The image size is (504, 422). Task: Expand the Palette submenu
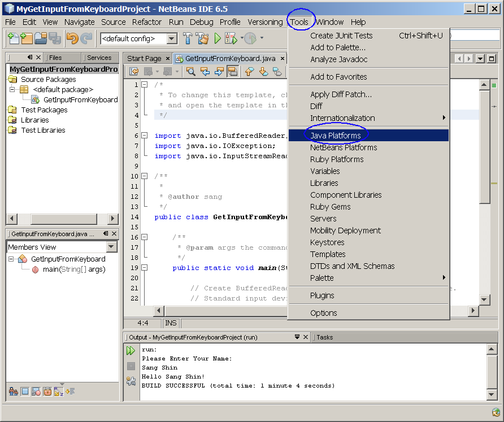[x=368, y=278]
